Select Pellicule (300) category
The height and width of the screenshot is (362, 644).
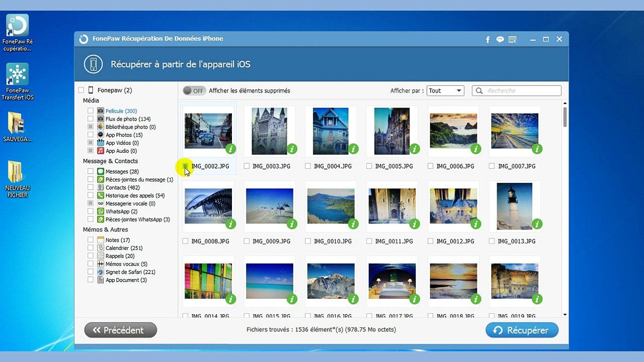[x=121, y=111]
